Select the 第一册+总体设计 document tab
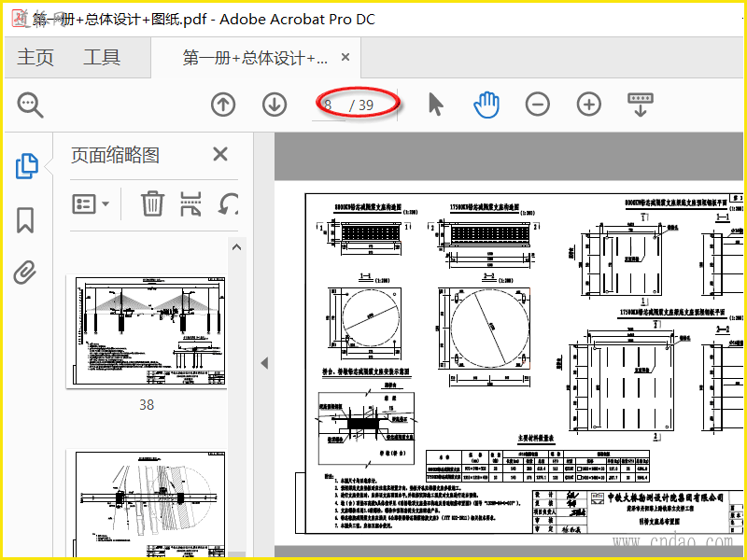Viewport: 747px width, 560px height. pos(255,58)
